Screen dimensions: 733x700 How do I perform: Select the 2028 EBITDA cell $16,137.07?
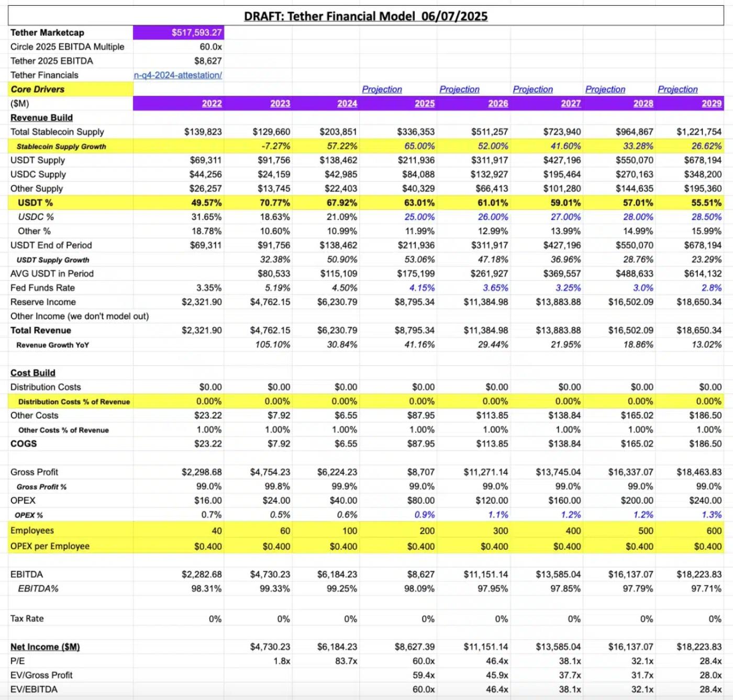630,574
